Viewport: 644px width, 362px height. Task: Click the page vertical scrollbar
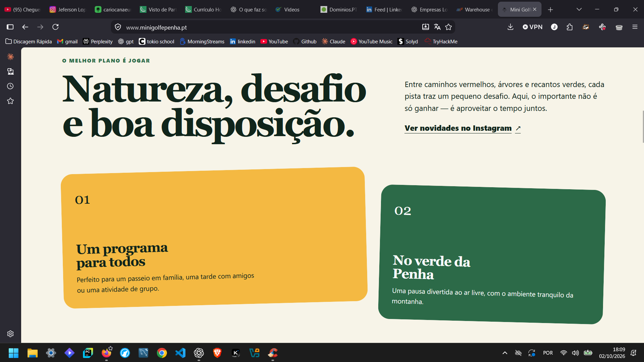click(x=643, y=126)
